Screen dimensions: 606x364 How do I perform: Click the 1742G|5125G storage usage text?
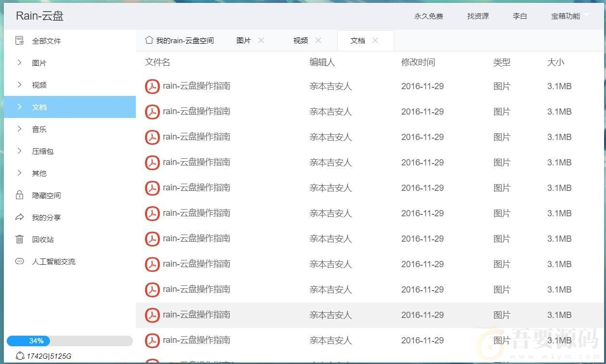pos(49,356)
